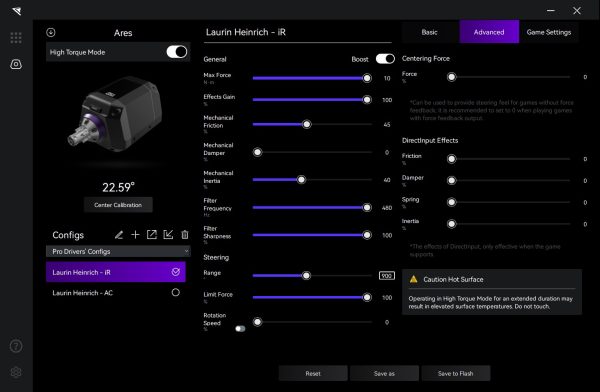Click the Ares device name

pos(123,33)
